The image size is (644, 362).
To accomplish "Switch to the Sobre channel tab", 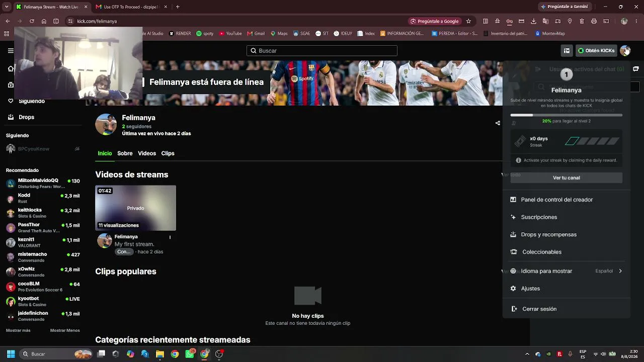I will pos(125,153).
